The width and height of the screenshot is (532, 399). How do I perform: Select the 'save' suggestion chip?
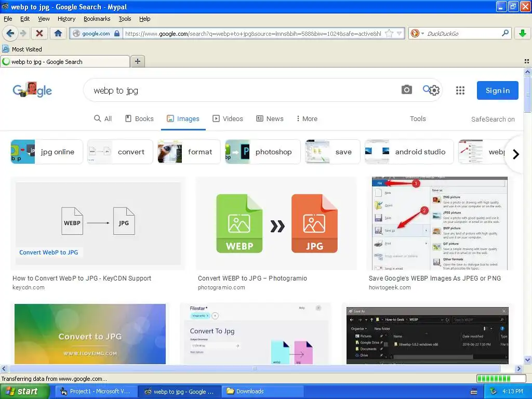[332, 152]
